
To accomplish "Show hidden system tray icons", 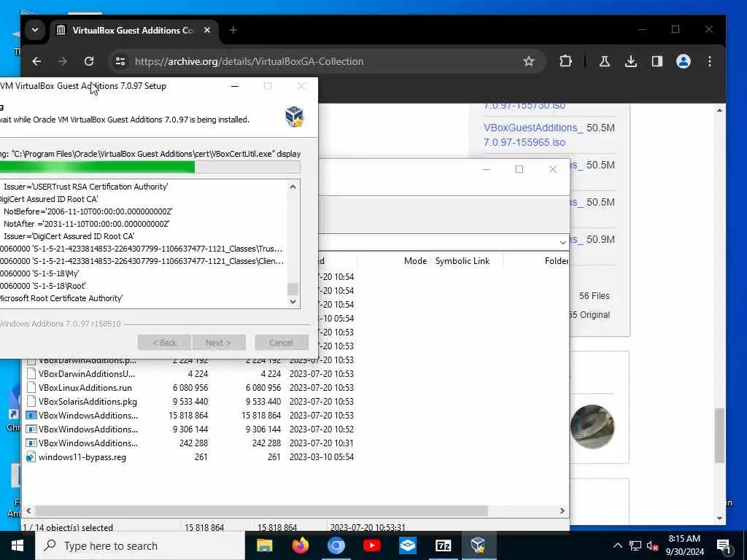I will 617,545.
